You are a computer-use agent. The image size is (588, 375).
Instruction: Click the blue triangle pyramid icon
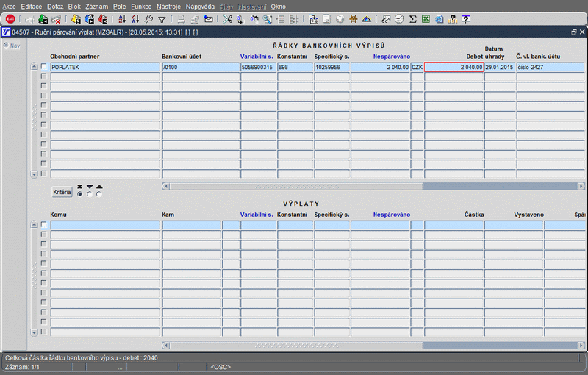point(366,19)
